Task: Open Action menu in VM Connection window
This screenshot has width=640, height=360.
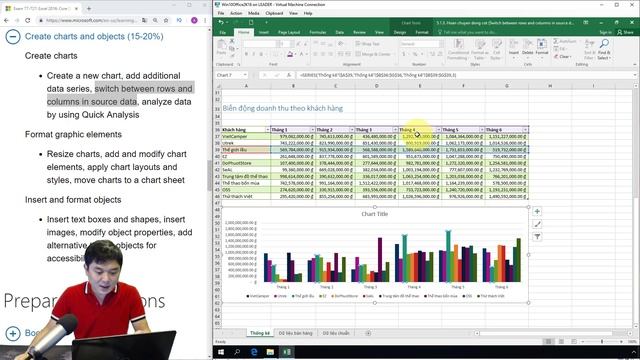Action: pos(236,13)
